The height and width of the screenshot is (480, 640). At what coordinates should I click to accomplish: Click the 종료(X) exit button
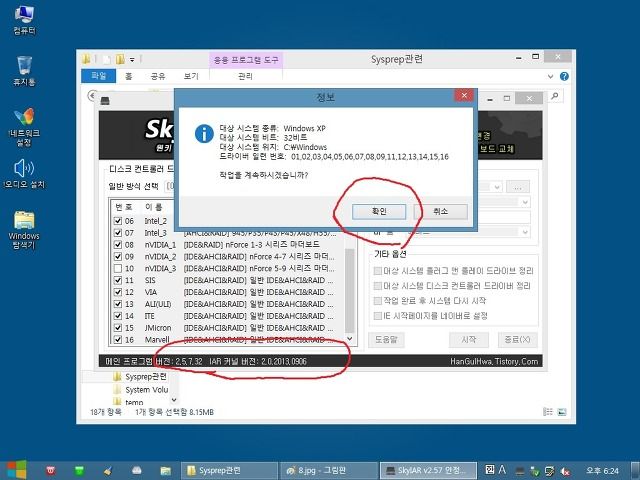(x=518, y=340)
